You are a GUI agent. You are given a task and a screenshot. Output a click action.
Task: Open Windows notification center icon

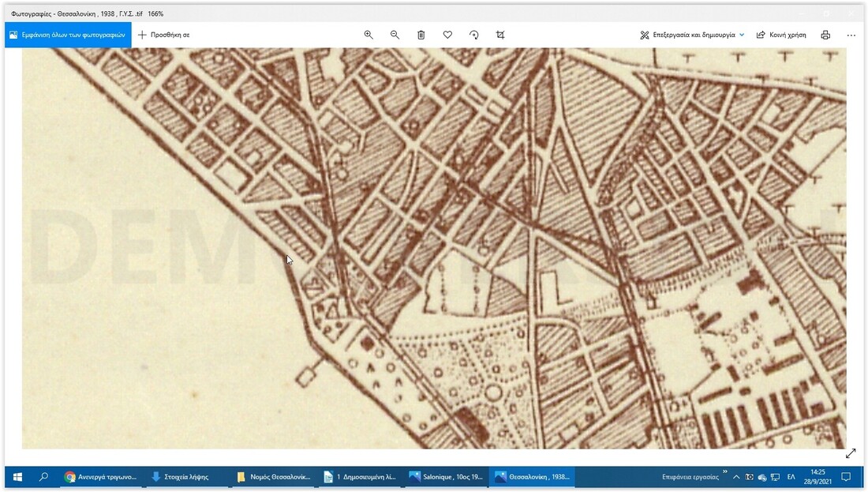tap(845, 477)
